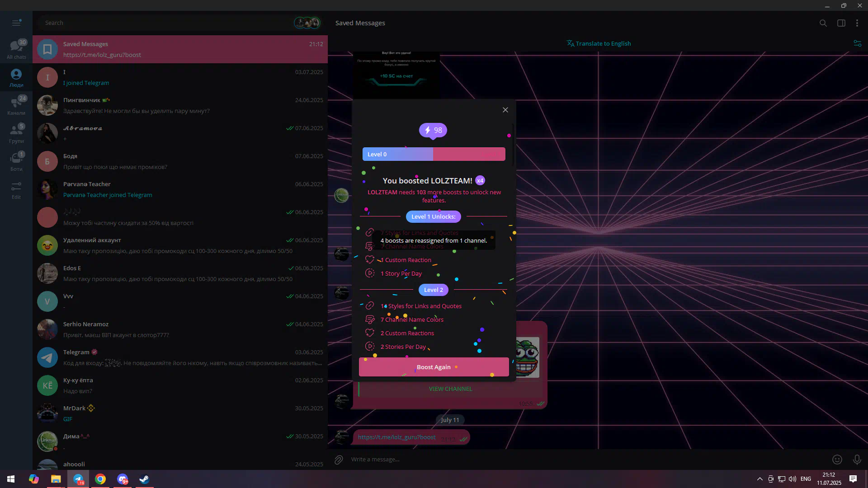The height and width of the screenshot is (488, 868).
Task: Start voice message with microphone
Action: (x=857, y=460)
